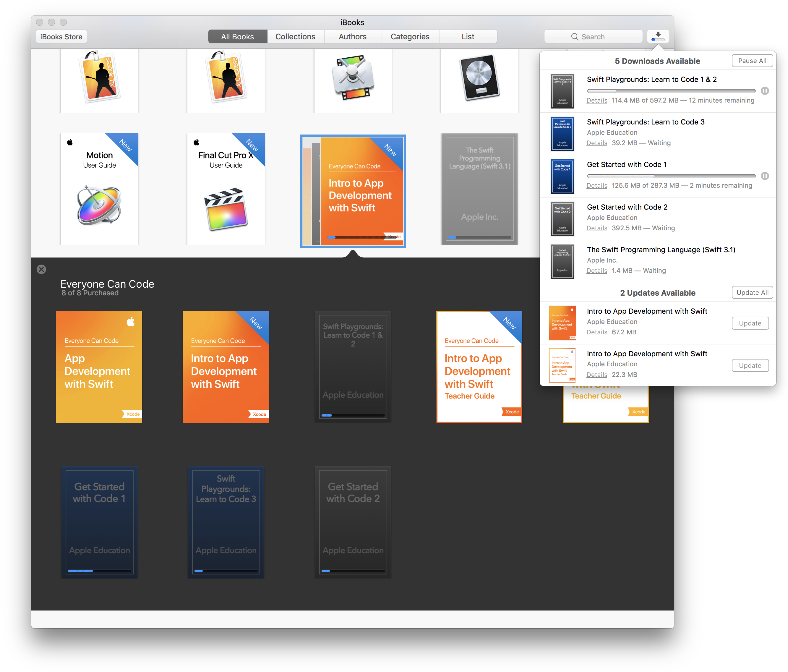Click into the Search field
This screenshot has height=672, width=788.
tap(593, 36)
